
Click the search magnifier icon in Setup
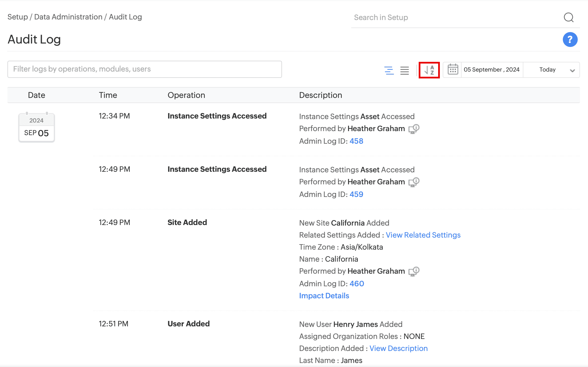point(569,17)
